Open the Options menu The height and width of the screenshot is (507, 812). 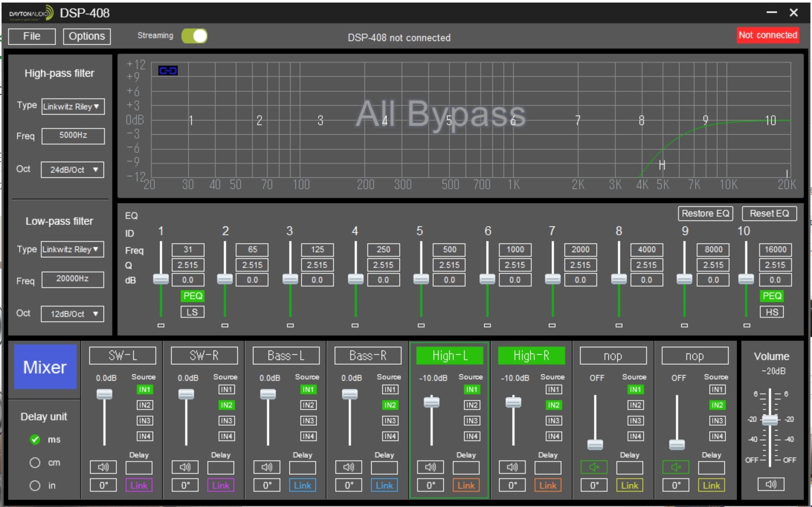87,36
